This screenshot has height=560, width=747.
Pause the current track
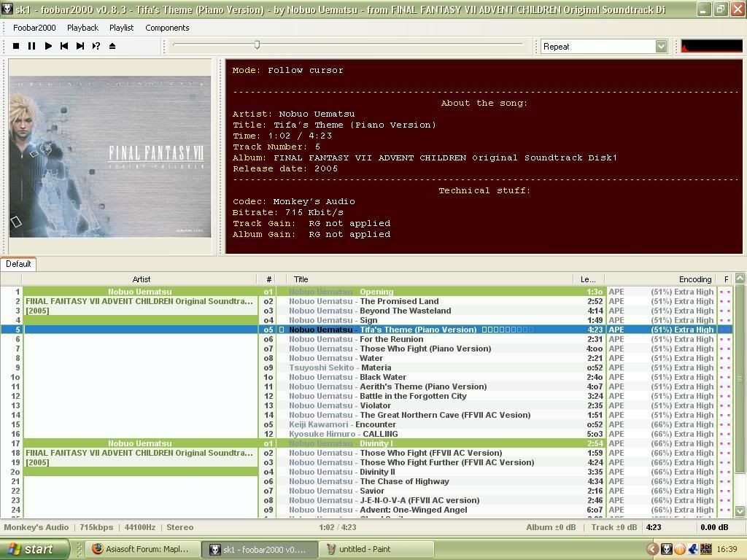pos(32,46)
